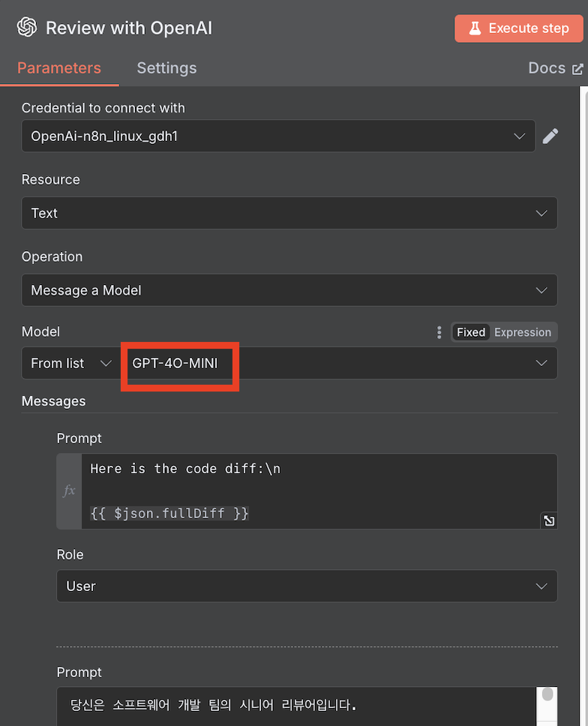Click into the code diff Prompt field

click(319, 490)
